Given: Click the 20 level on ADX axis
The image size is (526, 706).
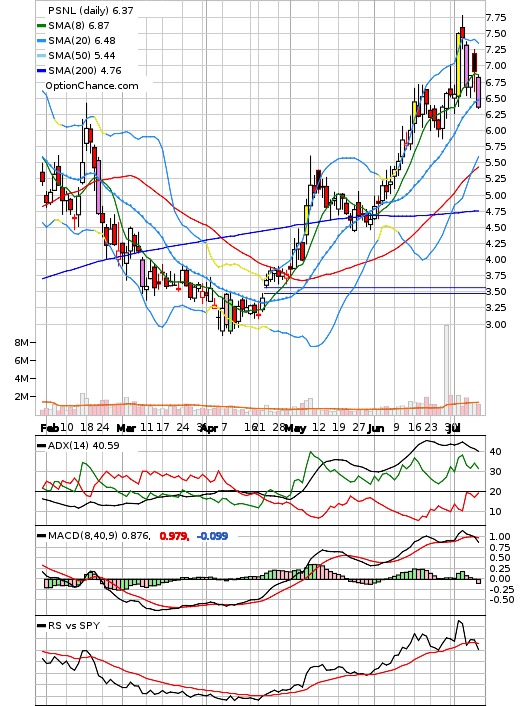Looking at the screenshot, I should (496, 492).
